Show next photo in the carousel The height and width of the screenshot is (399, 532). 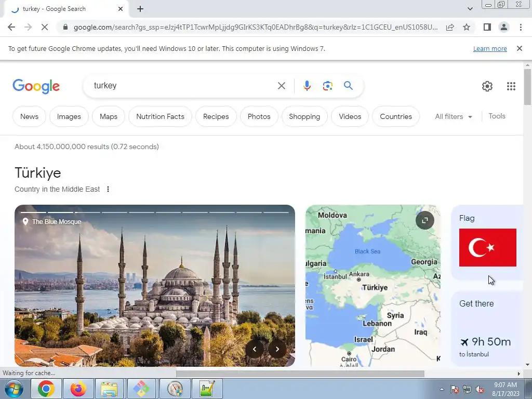[277, 349]
